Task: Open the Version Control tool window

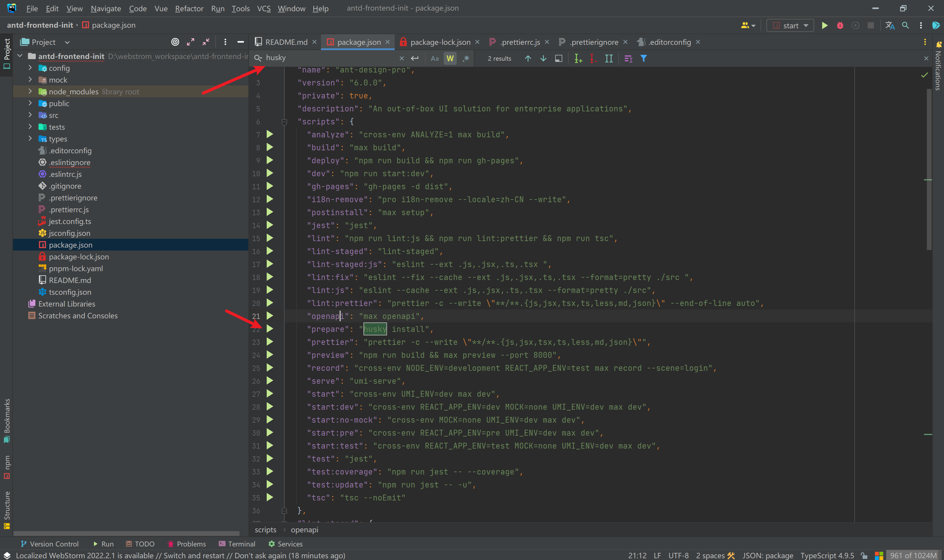Action: pos(50,544)
